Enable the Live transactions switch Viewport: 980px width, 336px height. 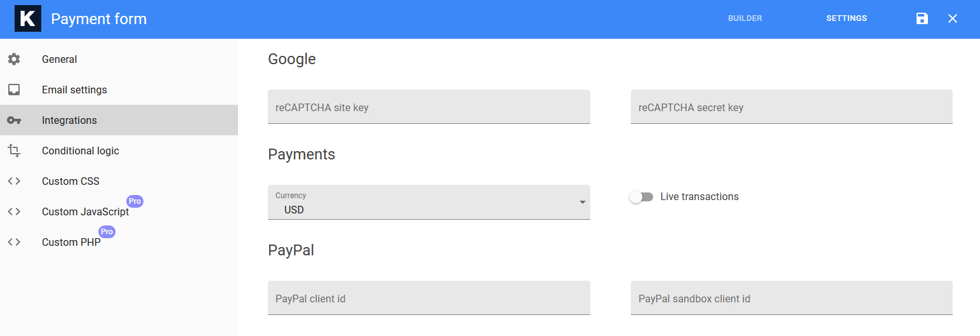click(641, 197)
